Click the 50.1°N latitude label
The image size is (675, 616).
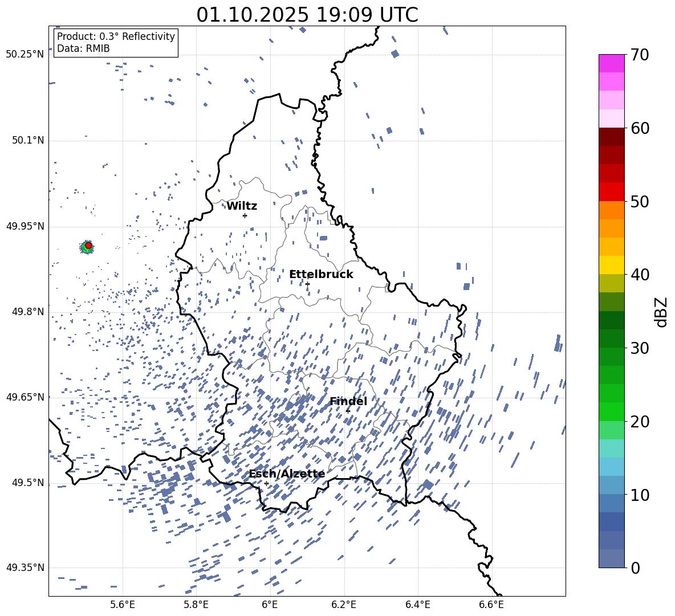pyautogui.click(x=28, y=140)
